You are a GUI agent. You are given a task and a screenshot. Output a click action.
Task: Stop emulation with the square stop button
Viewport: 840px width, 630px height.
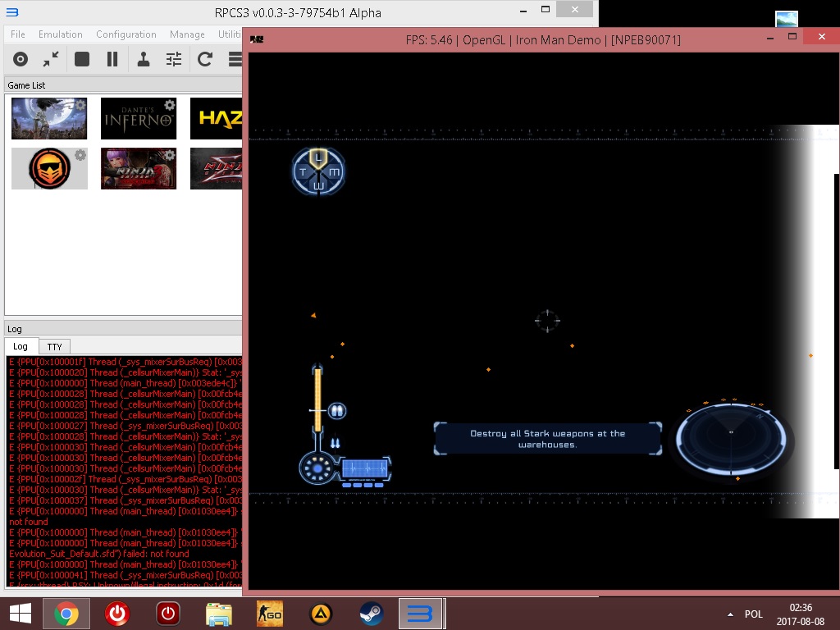click(x=82, y=59)
